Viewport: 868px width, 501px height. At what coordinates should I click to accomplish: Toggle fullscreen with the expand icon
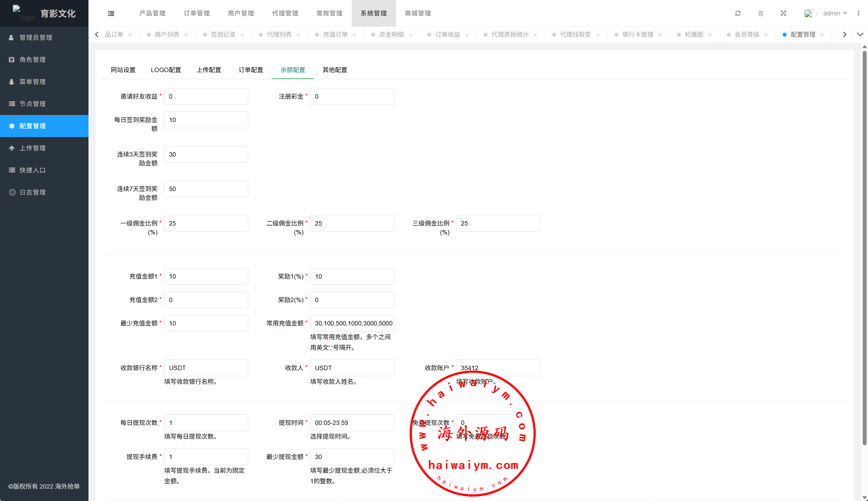tap(784, 13)
